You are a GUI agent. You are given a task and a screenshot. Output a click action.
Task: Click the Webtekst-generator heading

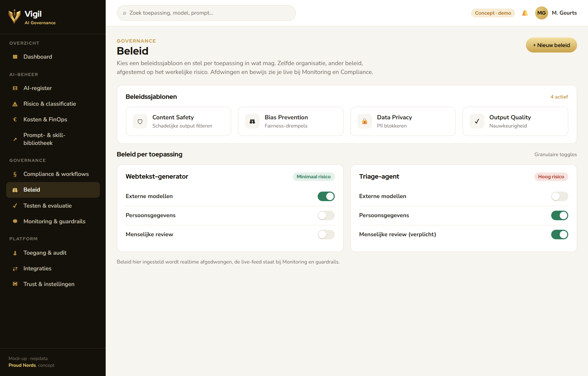(157, 177)
